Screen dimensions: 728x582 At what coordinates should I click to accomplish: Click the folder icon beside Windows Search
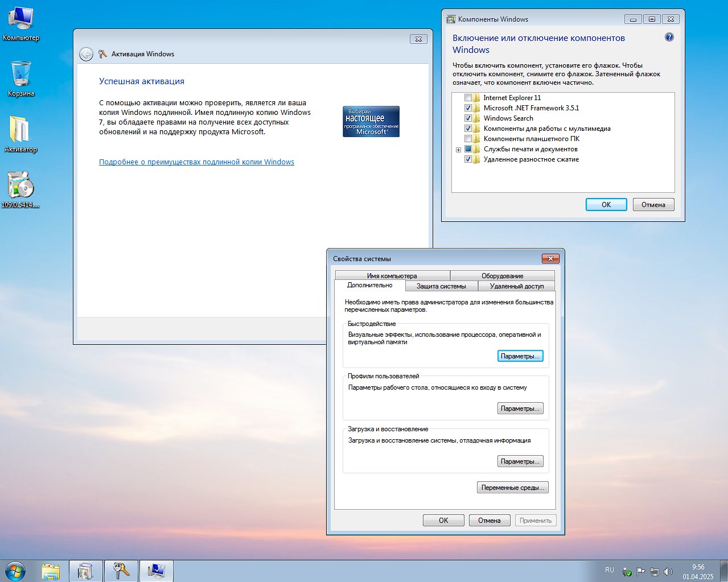coord(476,118)
